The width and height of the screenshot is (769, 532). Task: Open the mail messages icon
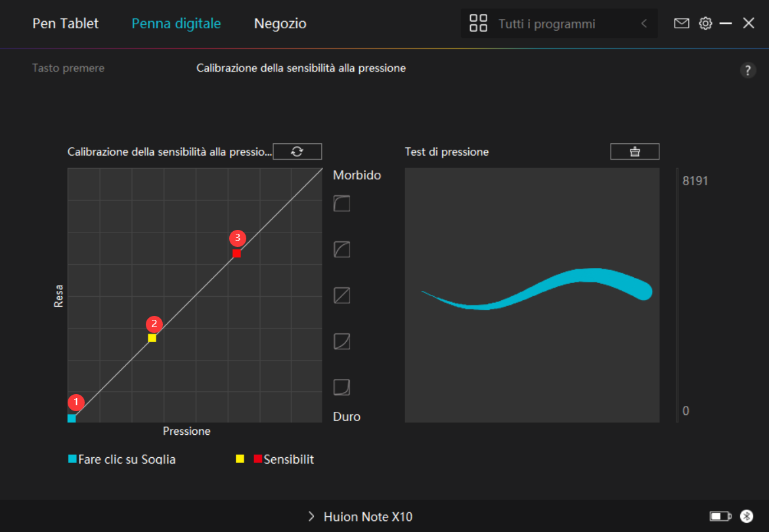tap(682, 24)
